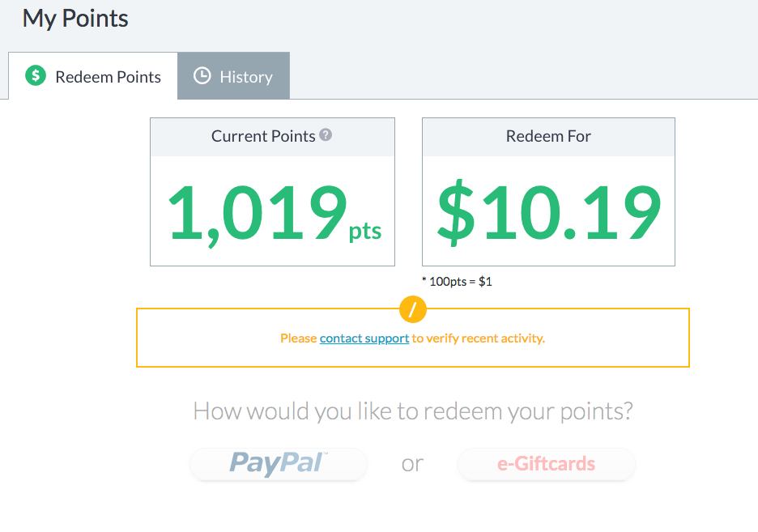Click the clock icon on History tab
The image size is (758, 532).
(202, 76)
